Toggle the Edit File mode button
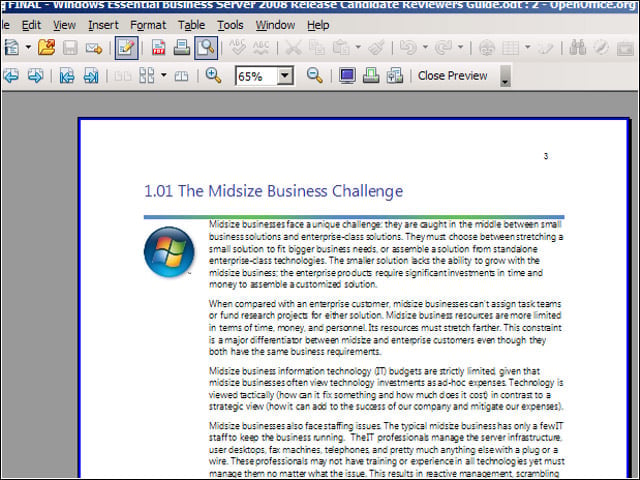 (126, 48)
